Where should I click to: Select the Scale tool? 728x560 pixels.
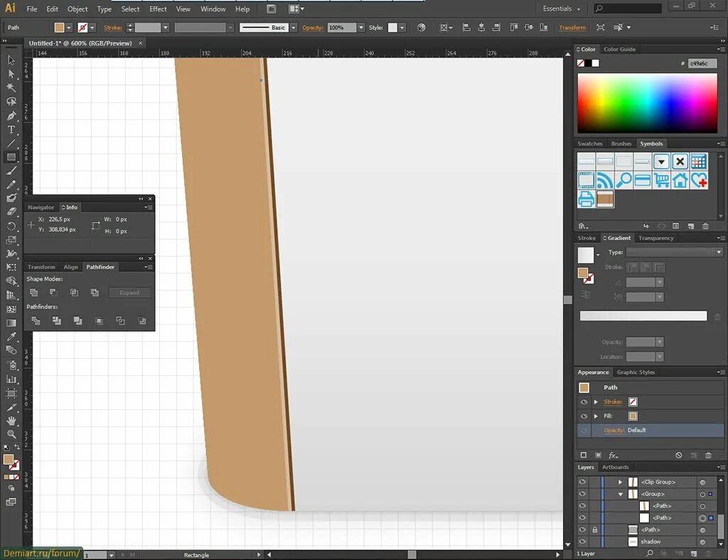(x=11, y=240)
